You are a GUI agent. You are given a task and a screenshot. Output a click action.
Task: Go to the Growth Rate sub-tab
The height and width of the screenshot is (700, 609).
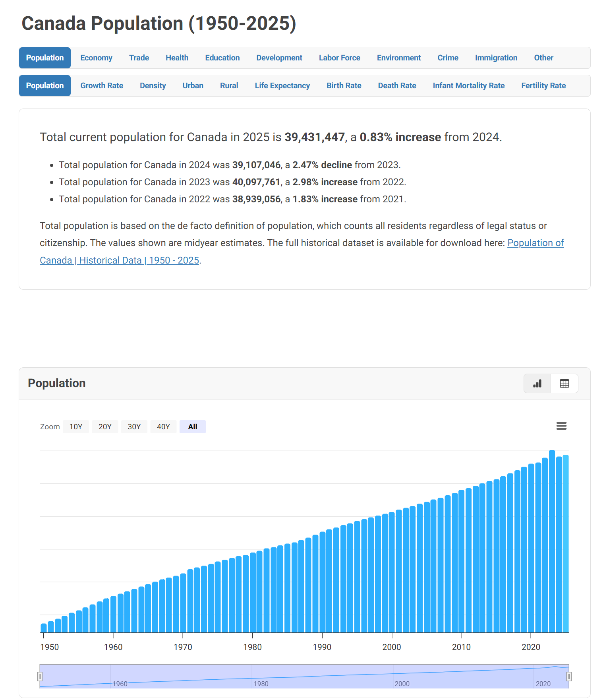coord(102,85)
